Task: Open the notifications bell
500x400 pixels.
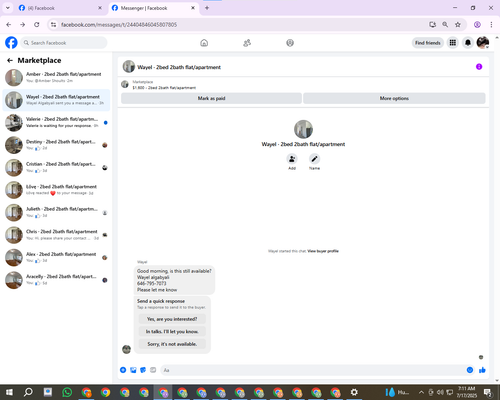Action: pyautogui.click(x=468, y=43)
